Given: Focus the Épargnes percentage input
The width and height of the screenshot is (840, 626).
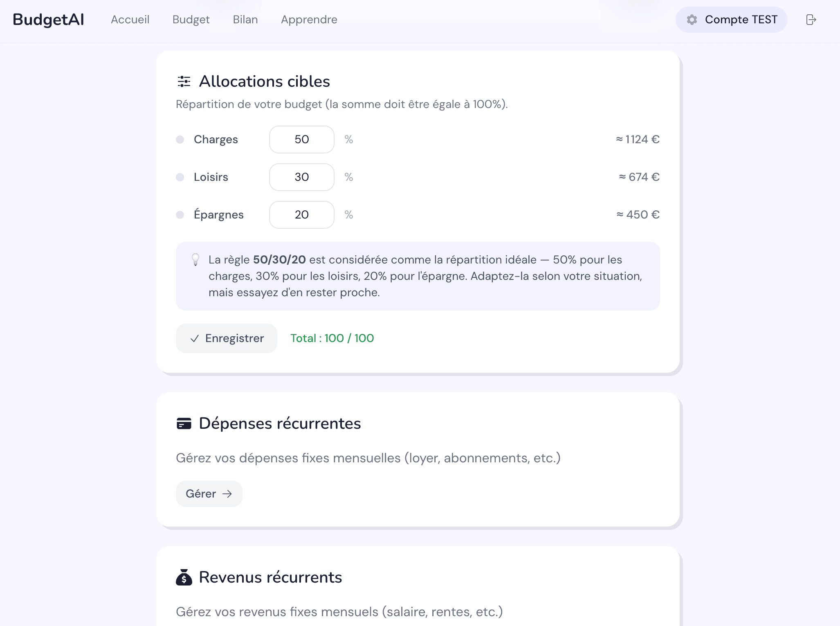Looking at the screenshot, I should (x=302, y=215).
